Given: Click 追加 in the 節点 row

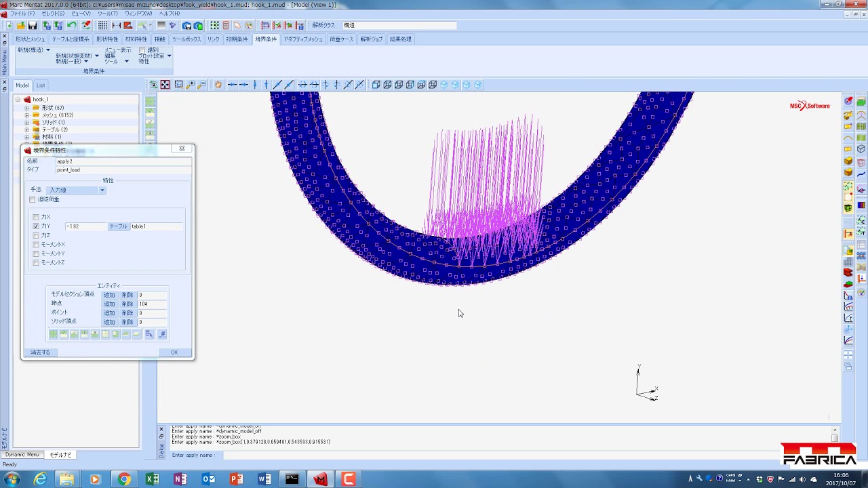Looking at the screenshot, I should [109, 304].
